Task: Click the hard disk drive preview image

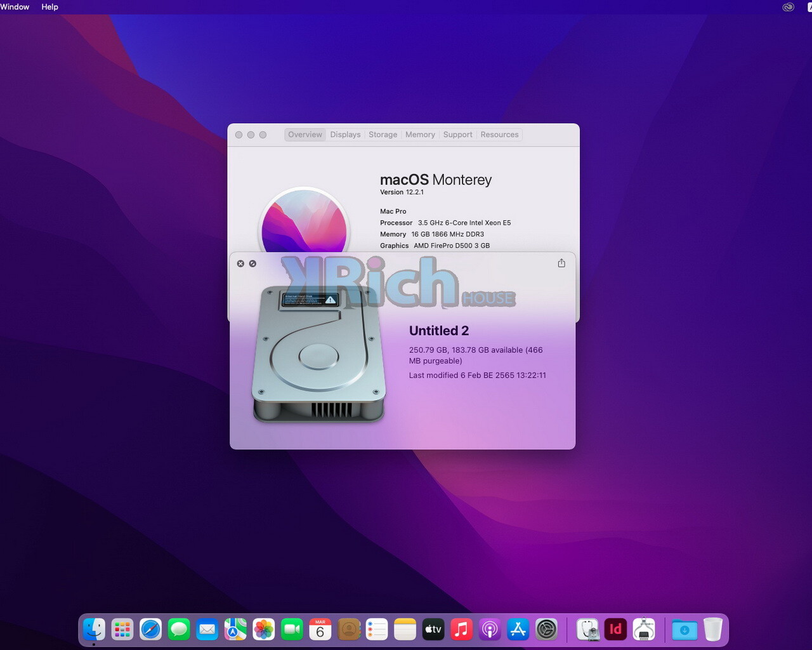Action: click(319, 354)
